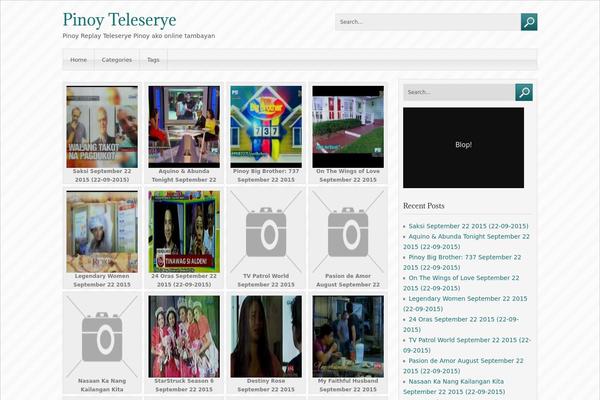Open Pasion de Amor link in Recent Posts
The image size is (600, 400).
click(x=463, y=366)
